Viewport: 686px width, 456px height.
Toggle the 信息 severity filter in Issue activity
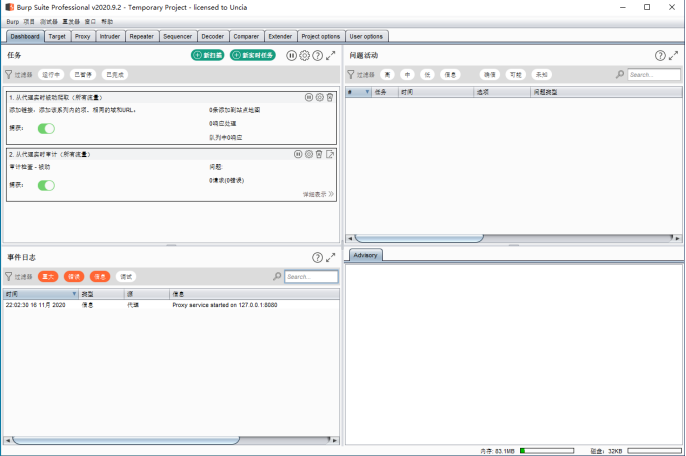[450, 74]
